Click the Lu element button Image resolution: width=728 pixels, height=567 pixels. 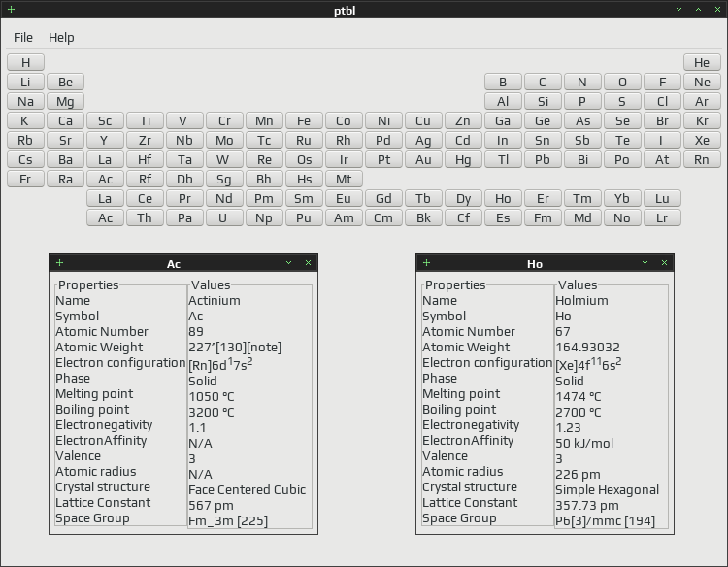coord(662,198)
